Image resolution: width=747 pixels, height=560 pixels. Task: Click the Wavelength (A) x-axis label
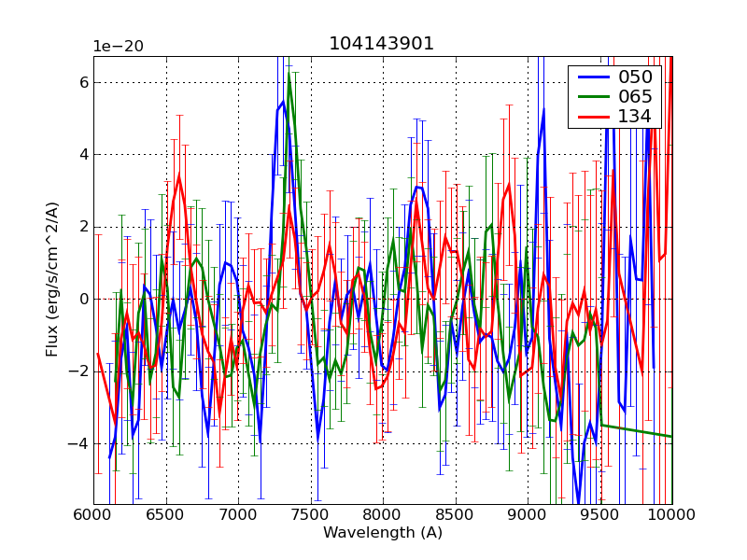(x=383, y=533)
